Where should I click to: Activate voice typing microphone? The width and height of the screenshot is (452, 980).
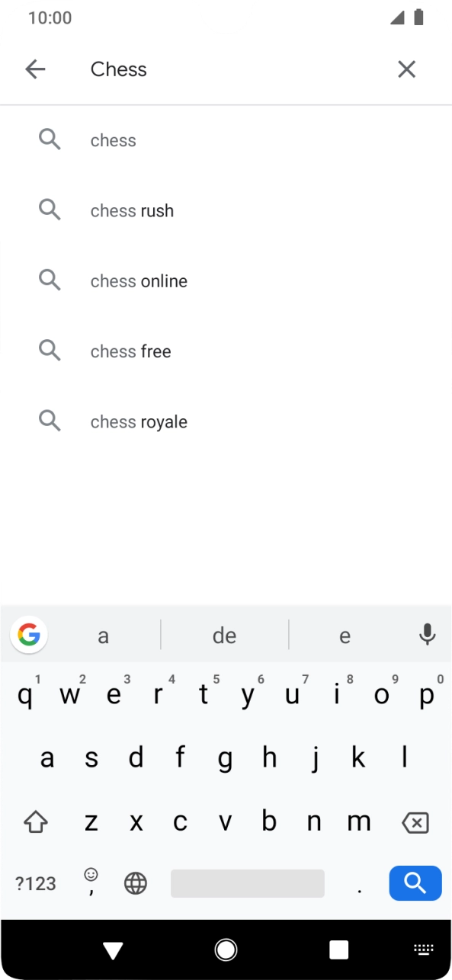tap(427, 634)
